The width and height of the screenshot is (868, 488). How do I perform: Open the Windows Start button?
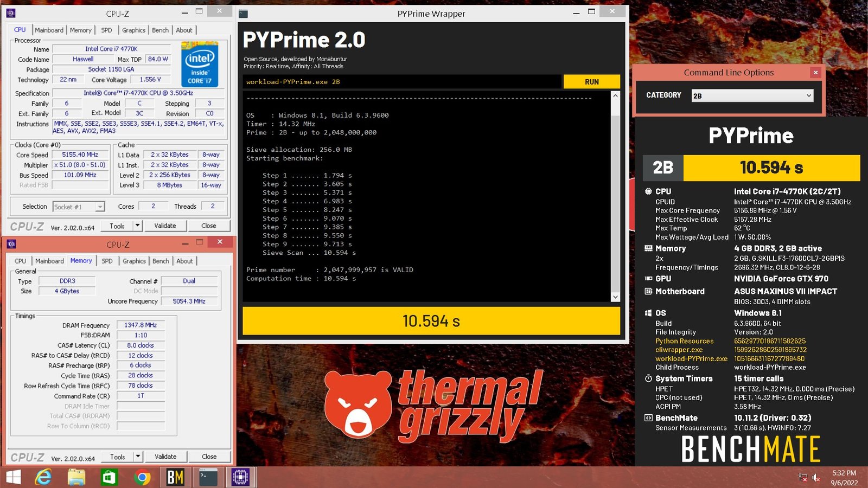pos(13,477)
